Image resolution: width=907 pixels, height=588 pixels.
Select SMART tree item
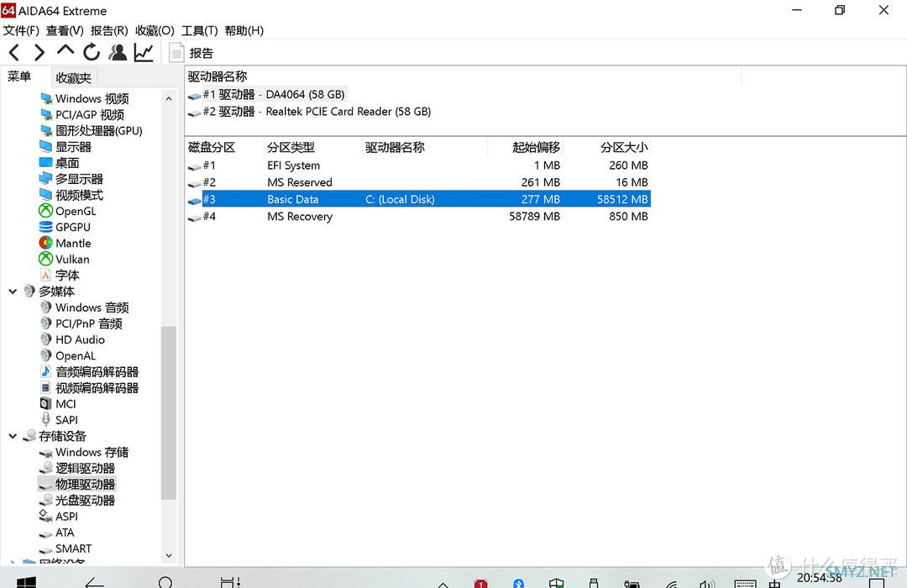(x=66, y=548)
